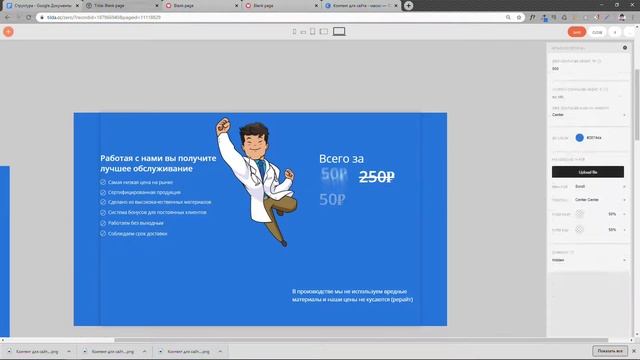This screenshot has height=360, width=640.
Task: Select the paragraph about вредные материалы
Action: [x=352, y=296]
